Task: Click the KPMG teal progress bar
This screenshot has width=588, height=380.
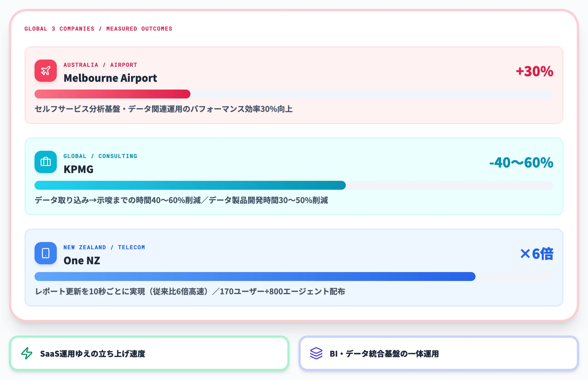Action: point(190,185)
